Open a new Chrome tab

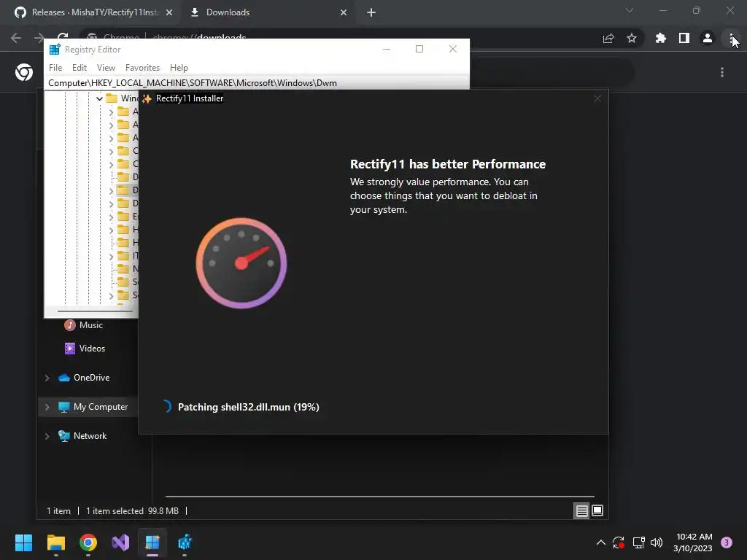[371, 12]
